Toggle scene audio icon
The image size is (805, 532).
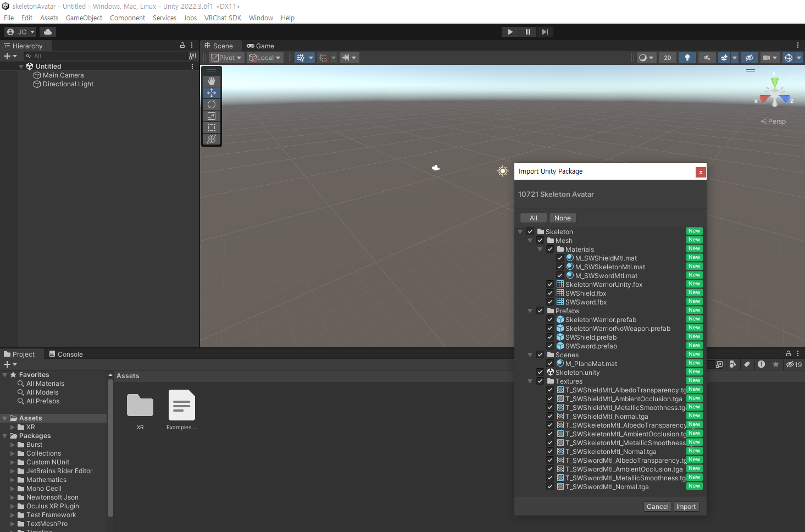(x=707, y=58)
